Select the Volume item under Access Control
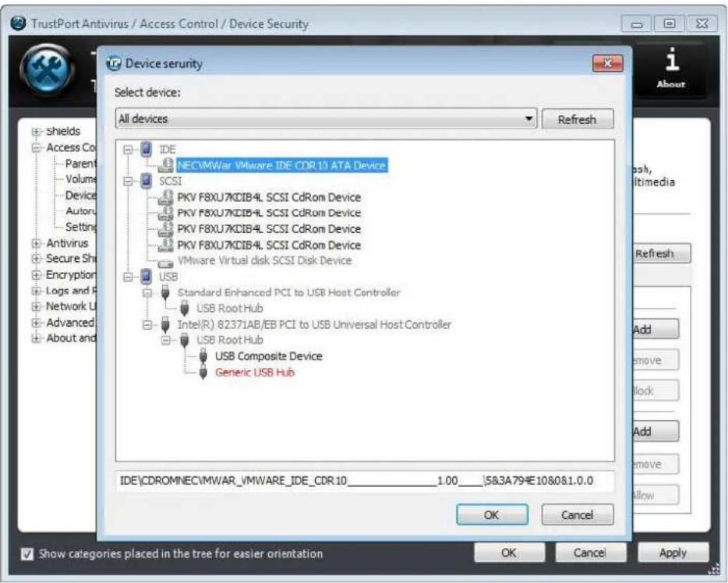Image resolution: width=728 pixels, height=583 pixels. click(81, 178)
